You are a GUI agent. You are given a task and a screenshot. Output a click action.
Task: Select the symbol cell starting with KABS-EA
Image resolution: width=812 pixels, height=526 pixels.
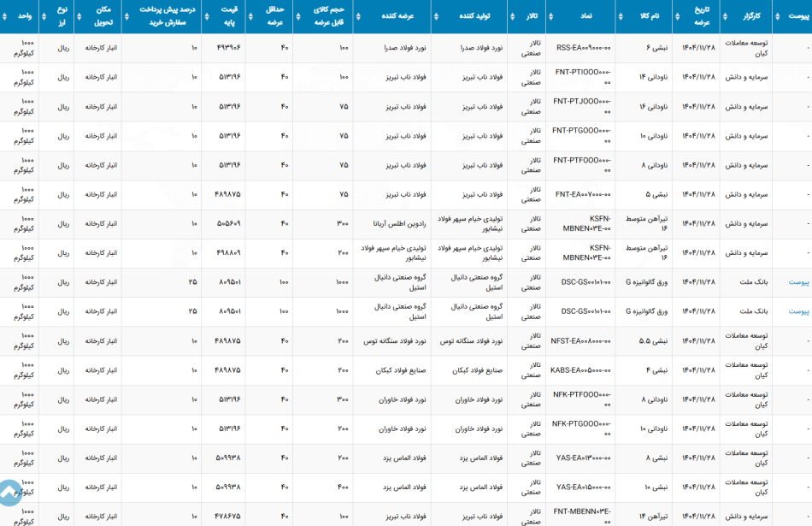tap(580, 370)
